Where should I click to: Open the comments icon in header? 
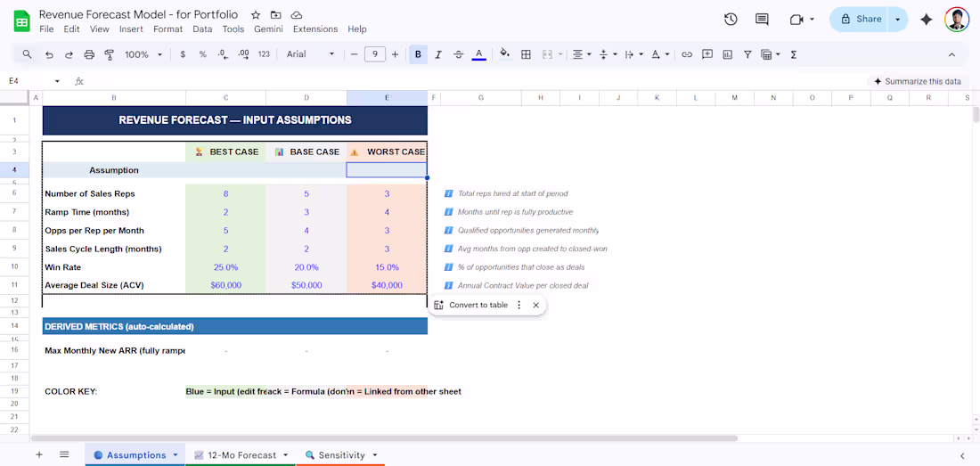pos(762,20)
